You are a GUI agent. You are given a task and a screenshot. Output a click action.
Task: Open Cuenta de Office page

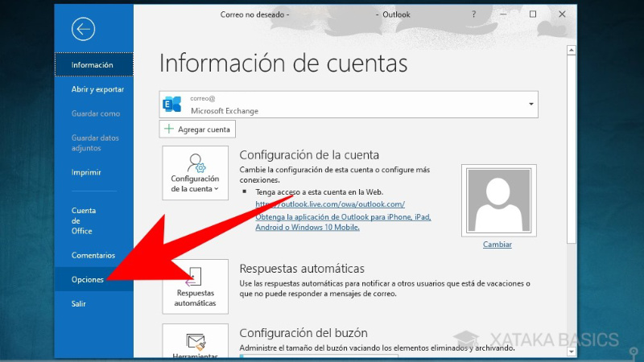(94, 220)
